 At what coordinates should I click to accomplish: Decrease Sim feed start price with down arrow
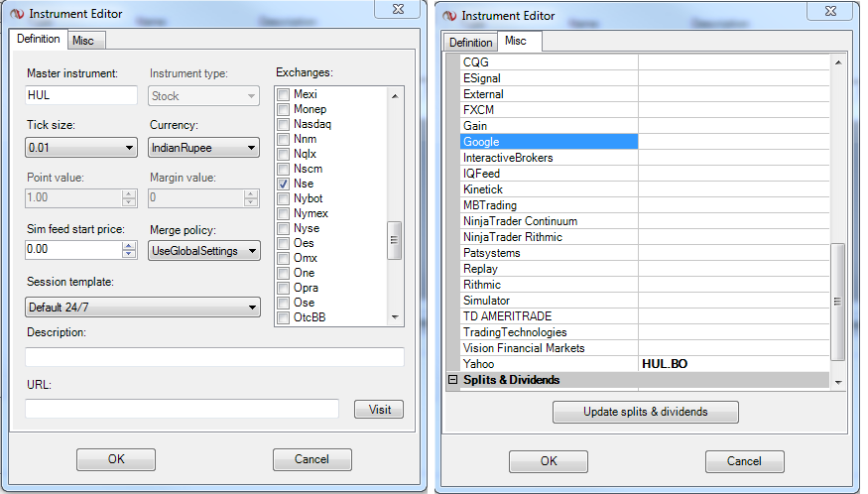pos(129,254)
